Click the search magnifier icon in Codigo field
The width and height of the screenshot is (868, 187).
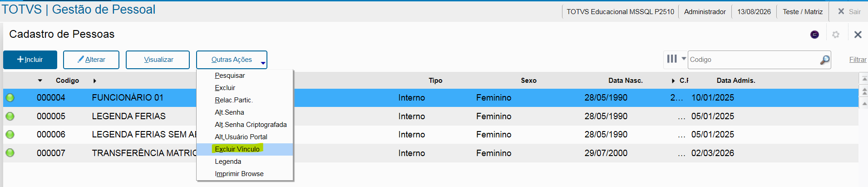pyautogui.click(x=824, y=60)
